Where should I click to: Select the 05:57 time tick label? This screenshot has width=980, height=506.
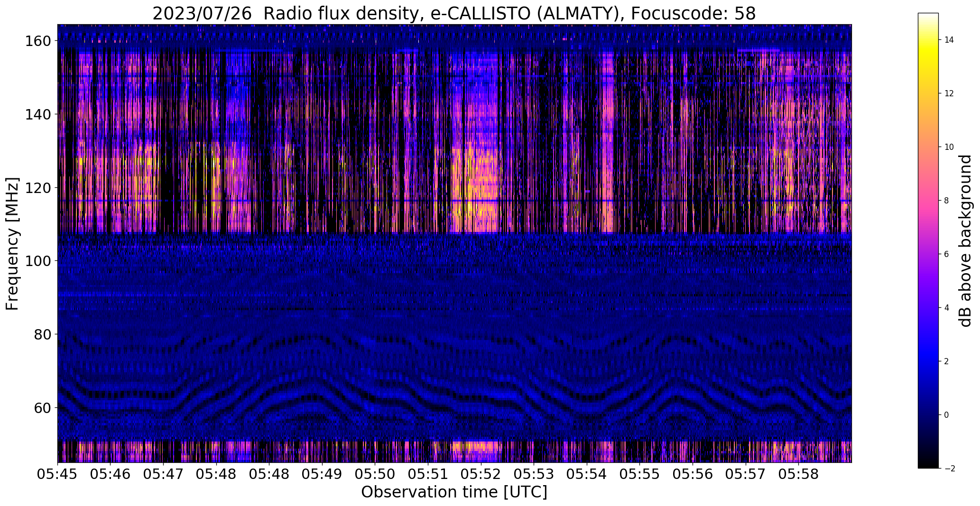tap(746, 474)
